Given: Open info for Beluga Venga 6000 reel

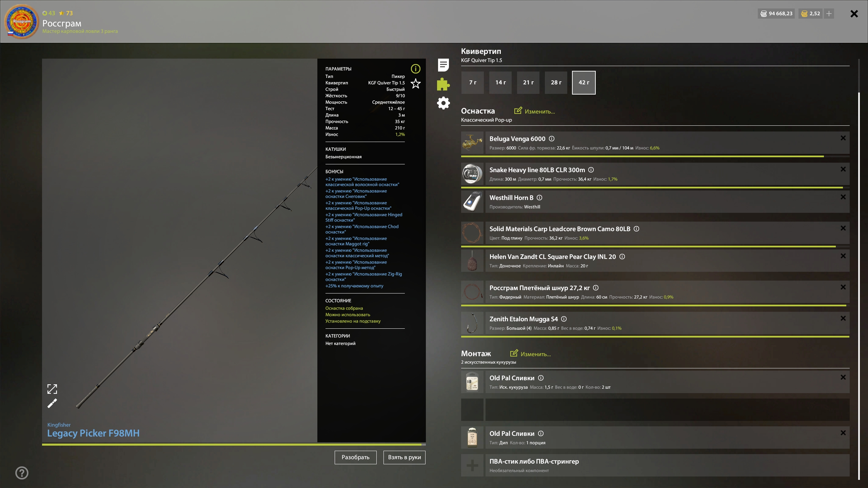Looking at the screenshot, I should point(552,139).
